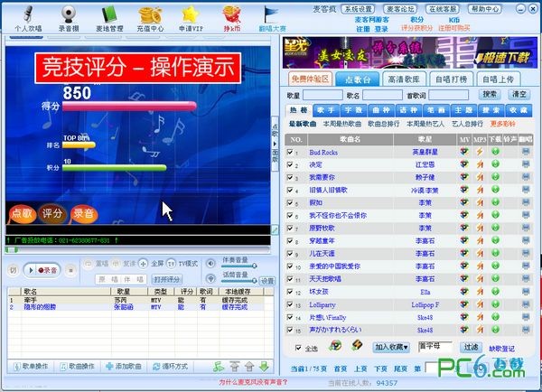The height and width of the screenshot is (392, 542).
Task: Click stop playback button
Action: pyautogui.click(x=70, y=270)
